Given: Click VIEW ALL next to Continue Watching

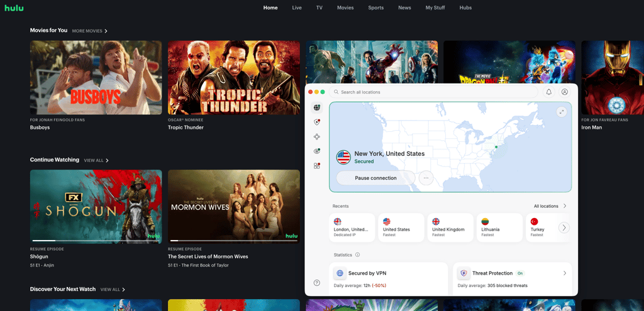Looking at the screenshot, I should [94, 160].
